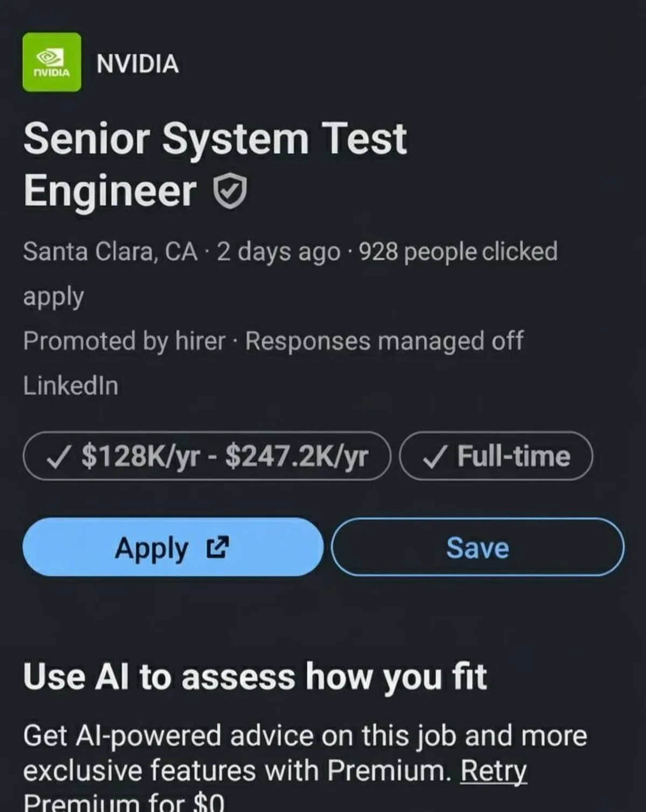This screenshot has height=812, width=646.
Task: Click the 'Use AI to assess how you fit' heading
Action: (255, 676)
